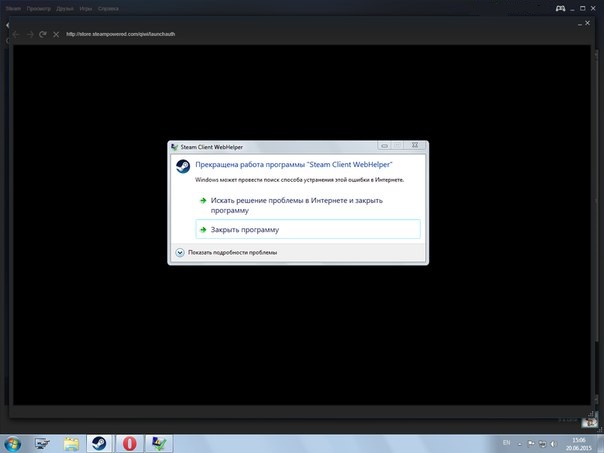This screenshot has height=453, width=604.
Task: Open the Opera browser from the taskbar
Action: pos(130,441)
